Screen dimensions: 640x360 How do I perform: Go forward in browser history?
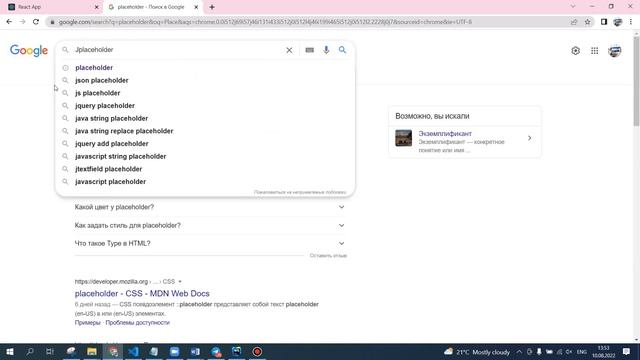tap(22, 22)
